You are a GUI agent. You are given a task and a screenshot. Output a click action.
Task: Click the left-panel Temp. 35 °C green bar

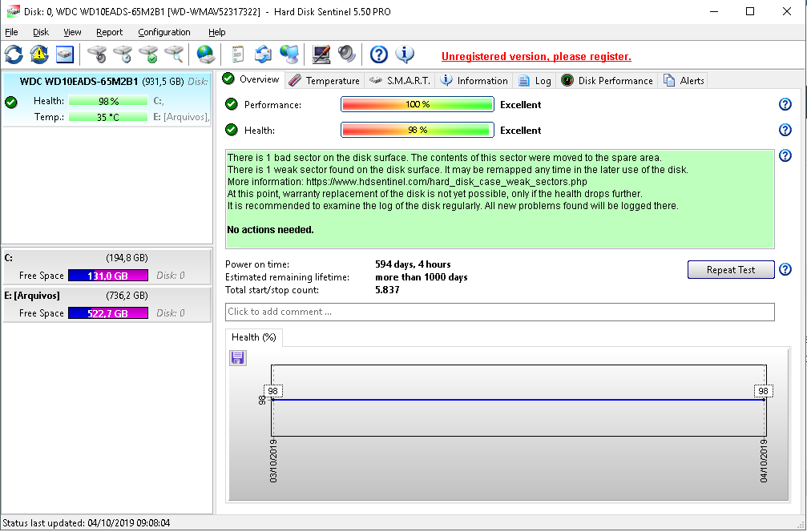coord(108,117)
